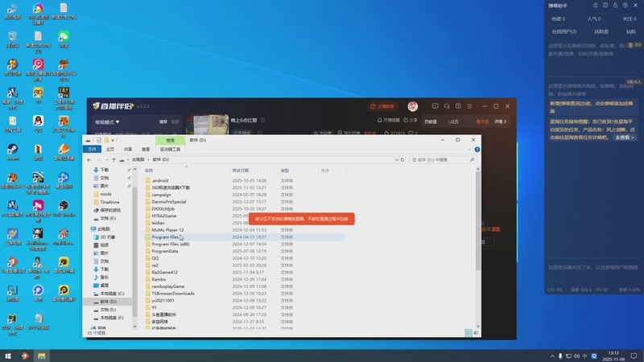Open the 主页 ribbon tab
Screen dimensions: 644x362
(x=110, y=150)
